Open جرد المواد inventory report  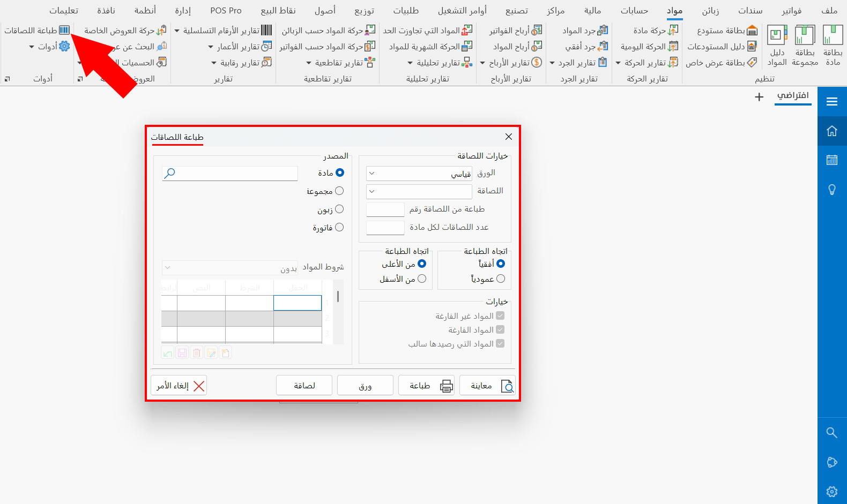(x=585, y=31)
